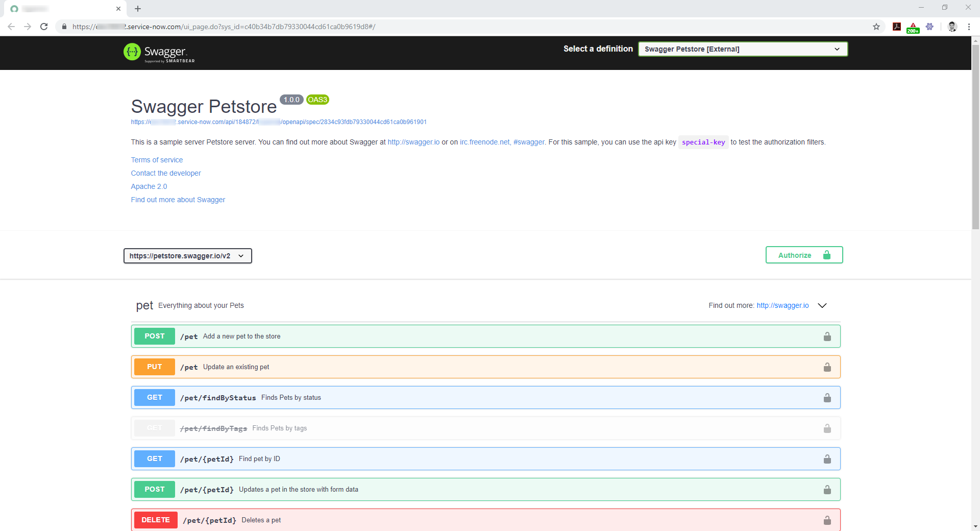Click the scrollbar down arrow

975,526
